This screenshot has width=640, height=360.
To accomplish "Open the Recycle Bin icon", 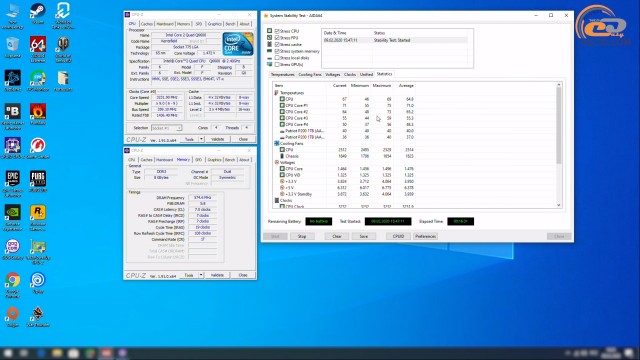I will (13, 45).
